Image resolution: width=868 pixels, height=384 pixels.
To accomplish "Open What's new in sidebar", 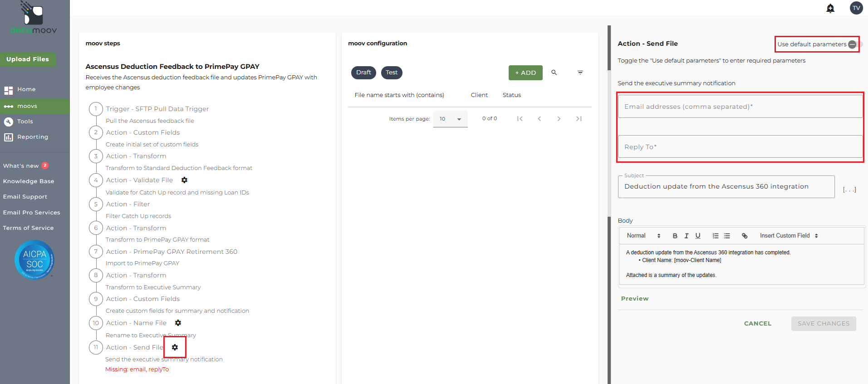I will pos(21,166).
